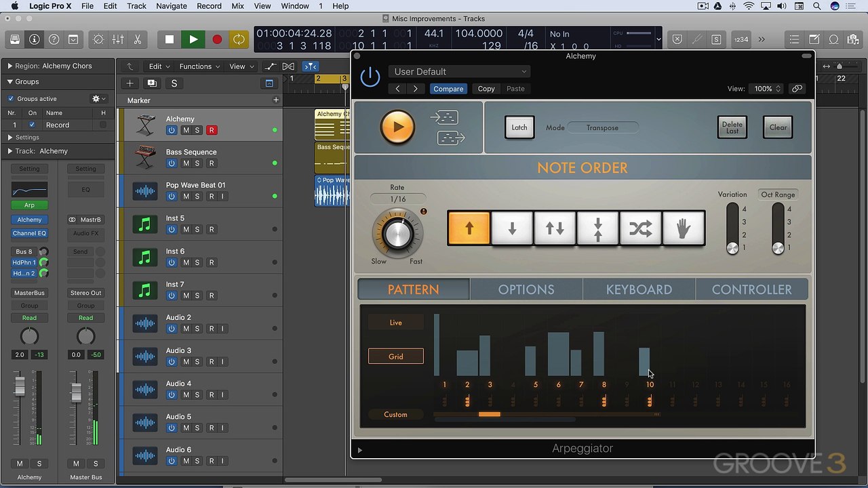Open the Tracks area View dropdown
868x488 pixels.
click(241, 66)
